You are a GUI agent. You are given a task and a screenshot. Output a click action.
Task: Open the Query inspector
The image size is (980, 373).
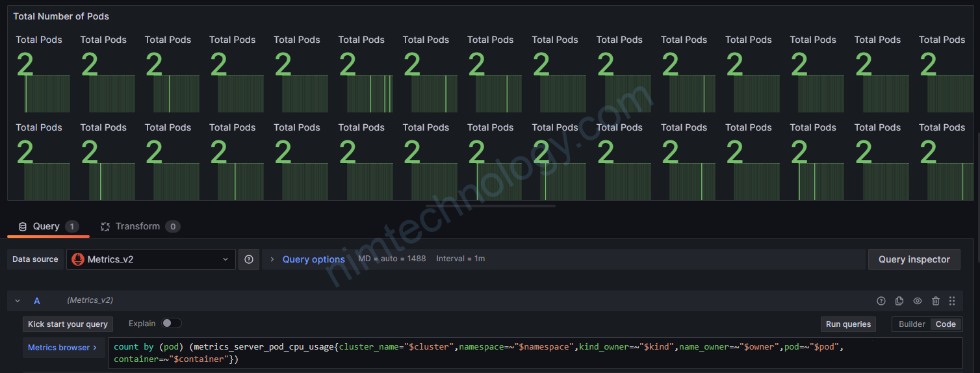[x=914, y=259]
